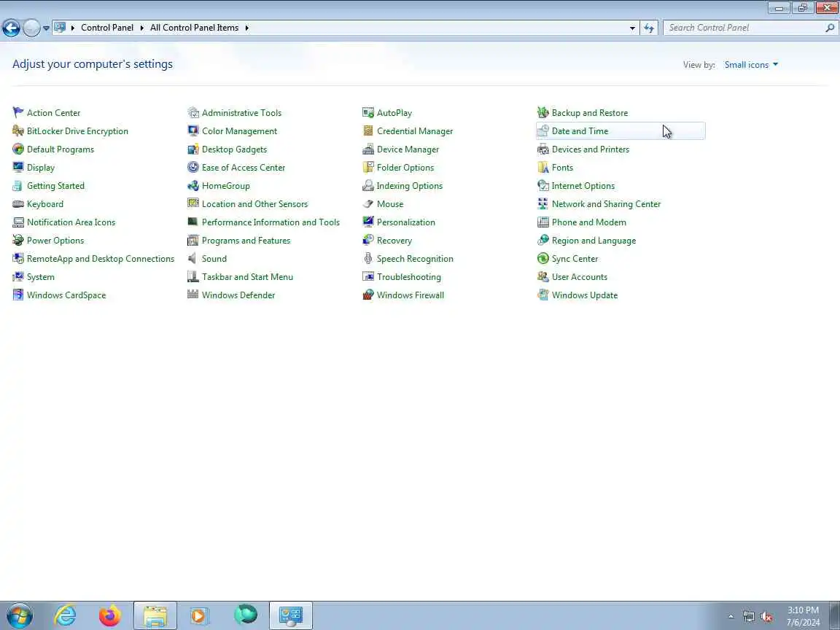Open Performance Information and Tools
The width and height of the screenshot is (840, 630).
(271, 222)
